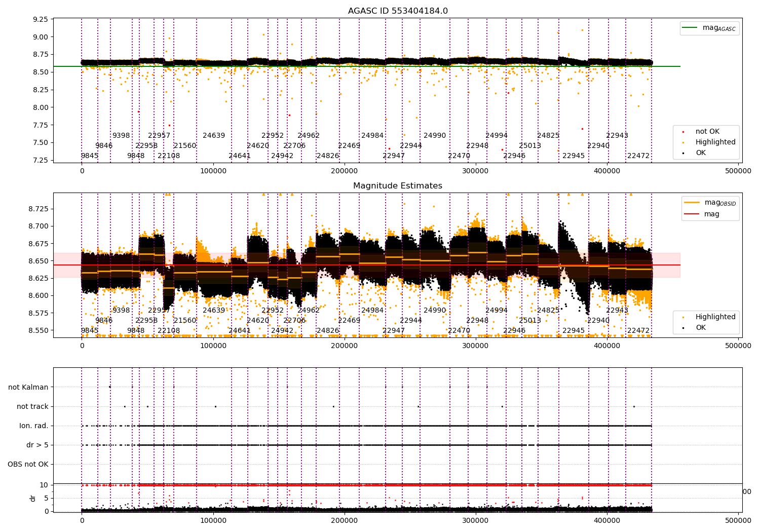This screenshot has height=532, width=760.
Task: Click 'not OK' legend entry in top plot
Action: tap(707, 131)
